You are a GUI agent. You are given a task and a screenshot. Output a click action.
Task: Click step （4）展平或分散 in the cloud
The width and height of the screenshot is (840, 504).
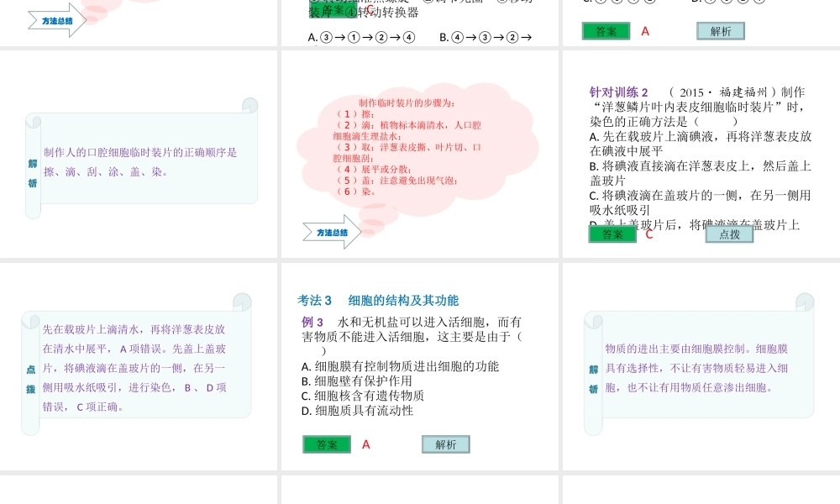pyautogui.click(x=374, y=169)
